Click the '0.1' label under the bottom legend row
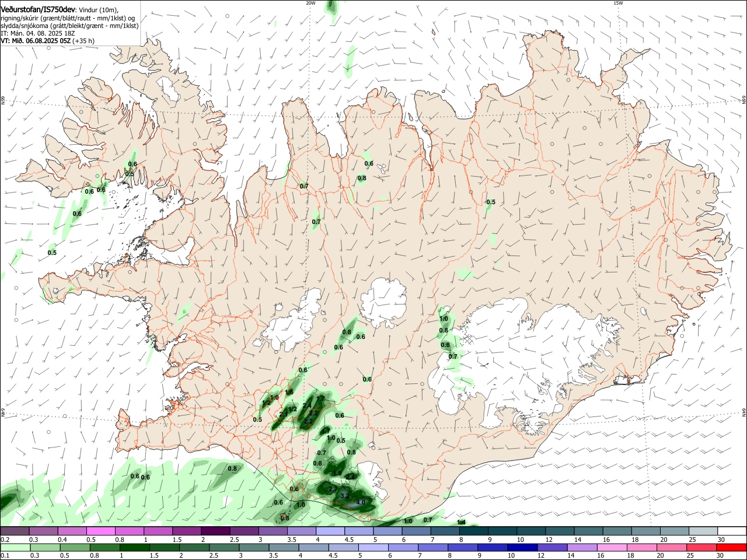747x560 pixels. pyautogui.click(x=5, y=556)
